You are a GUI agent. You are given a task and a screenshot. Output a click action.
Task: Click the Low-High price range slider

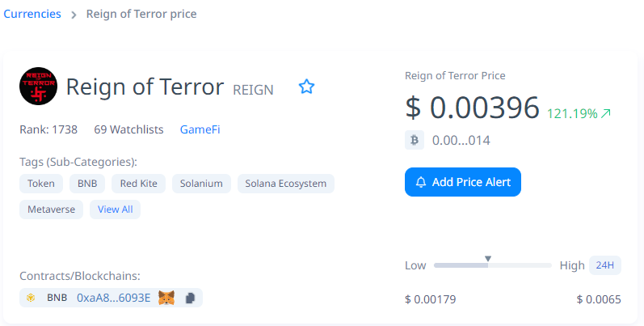[x=492, y=265]
